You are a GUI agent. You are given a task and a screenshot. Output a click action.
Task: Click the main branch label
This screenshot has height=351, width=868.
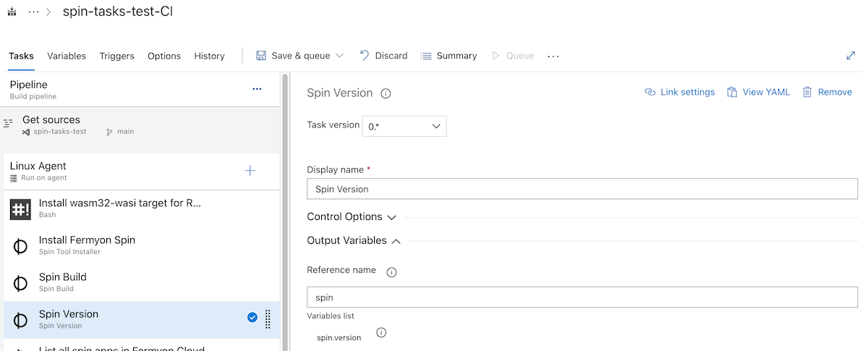(x=125, y=132)
